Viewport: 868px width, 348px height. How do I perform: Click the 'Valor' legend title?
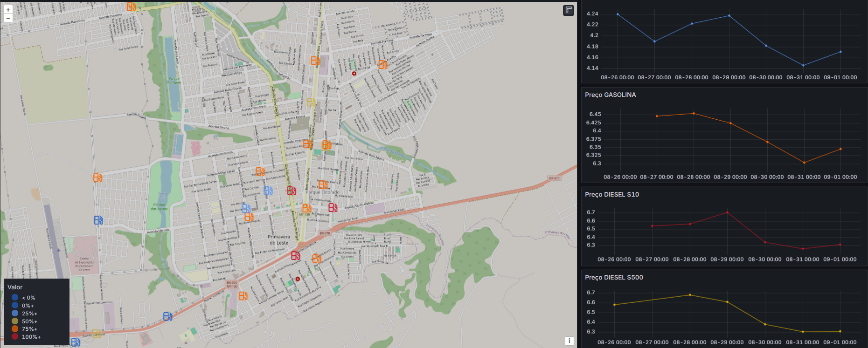[x=15, y=287]
